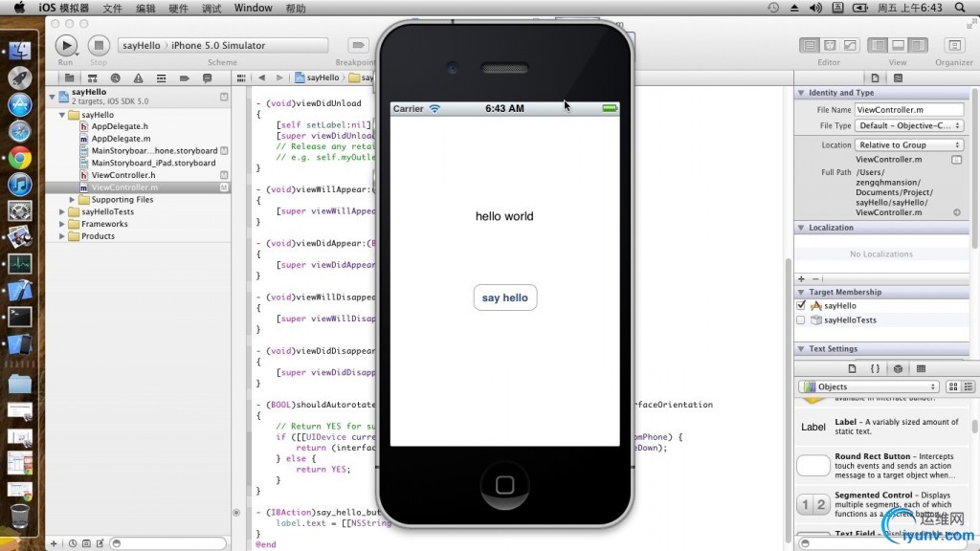
Task: Select AppDelegate.h in navigator
Action: (120, 126)
